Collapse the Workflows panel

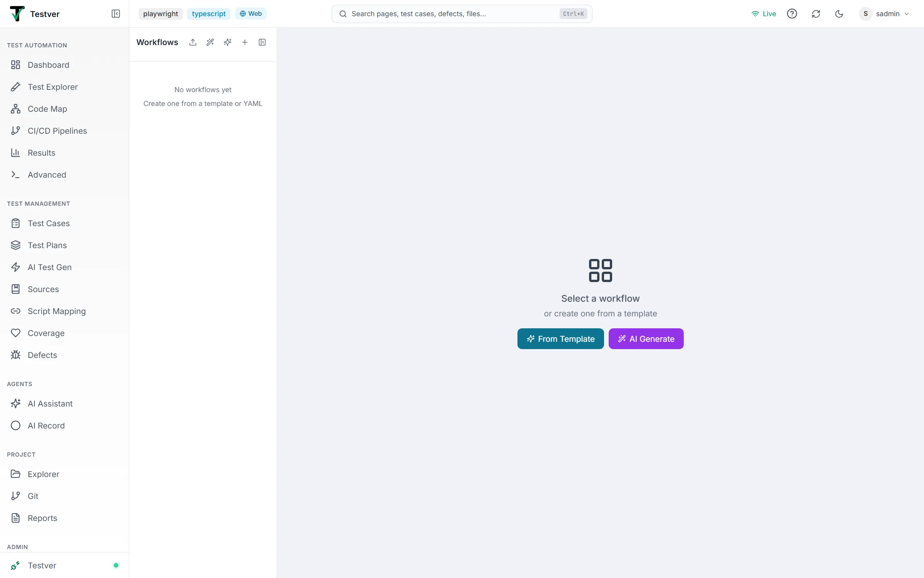262,42
